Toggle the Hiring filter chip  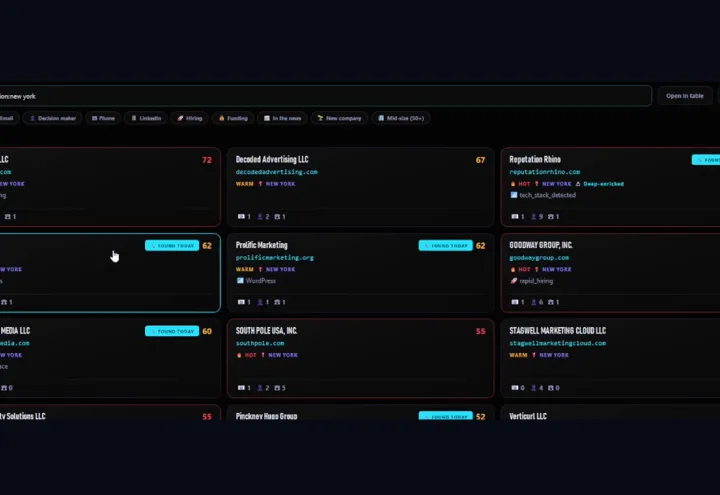point(190,118)
